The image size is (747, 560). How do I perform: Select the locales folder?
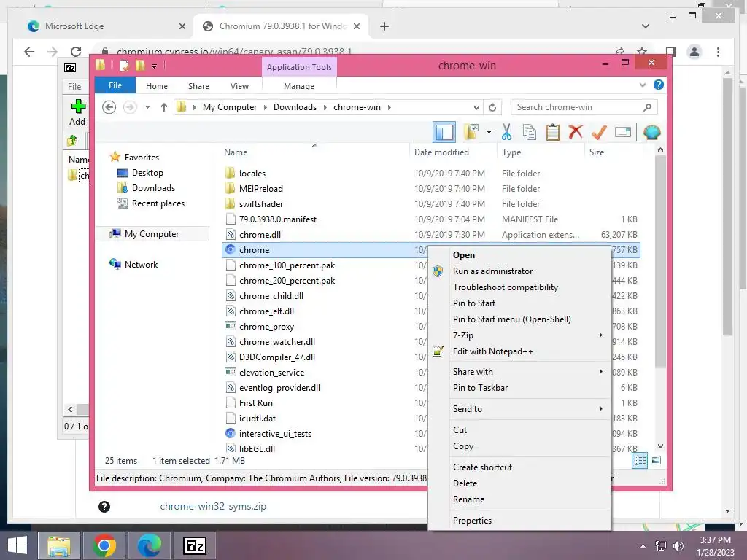[x=252, y=174]
